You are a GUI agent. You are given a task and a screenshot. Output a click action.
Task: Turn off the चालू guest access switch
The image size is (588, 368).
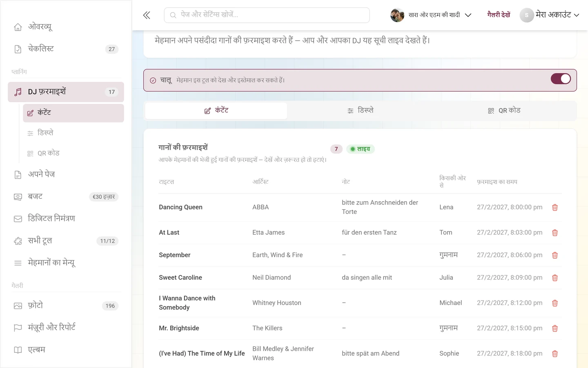click(561, 79)
